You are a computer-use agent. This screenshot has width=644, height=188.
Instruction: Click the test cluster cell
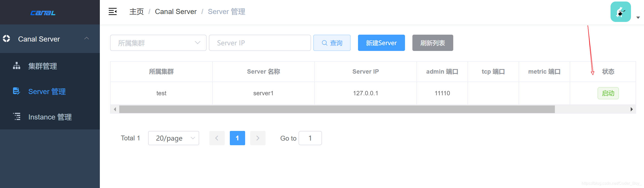tap(161, 93)
